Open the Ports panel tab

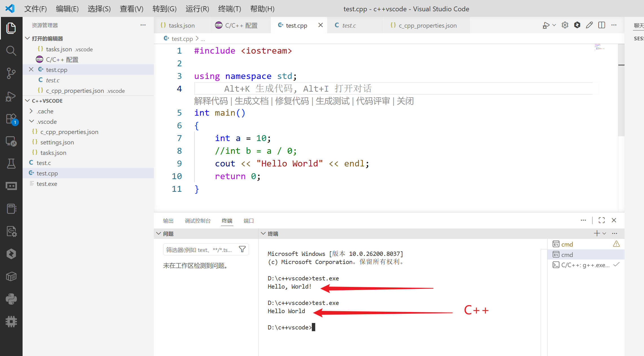[x=248, y=221]
